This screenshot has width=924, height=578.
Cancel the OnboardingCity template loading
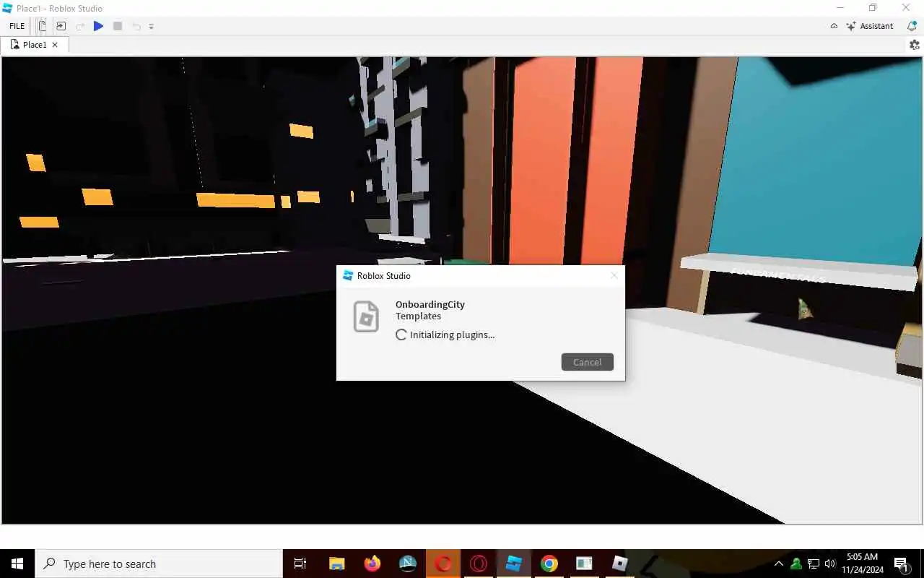click(x=587, y=362)
